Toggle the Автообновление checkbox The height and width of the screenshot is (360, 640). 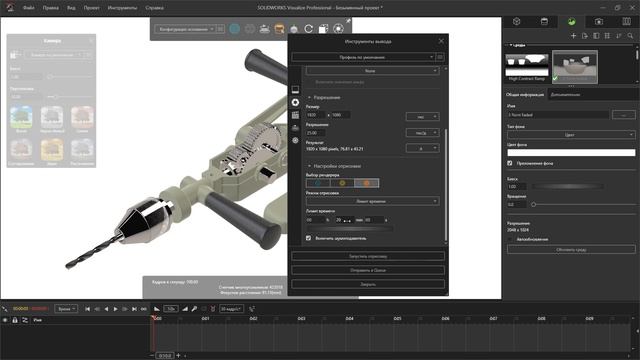click(510, 239)
